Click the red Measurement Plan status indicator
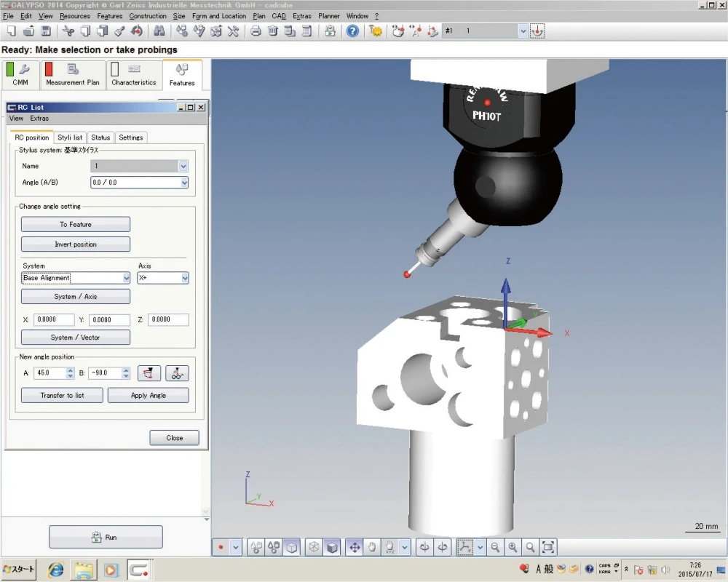Viewport: 728px width, 582px height. pyautogui.click(x=49, y=70)
